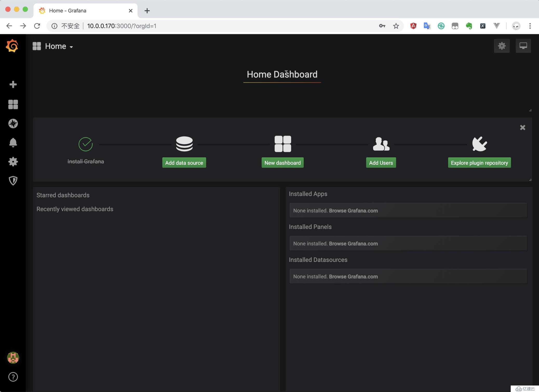
Task: Click Recently viewed dashboards heading
Action: 75,209
